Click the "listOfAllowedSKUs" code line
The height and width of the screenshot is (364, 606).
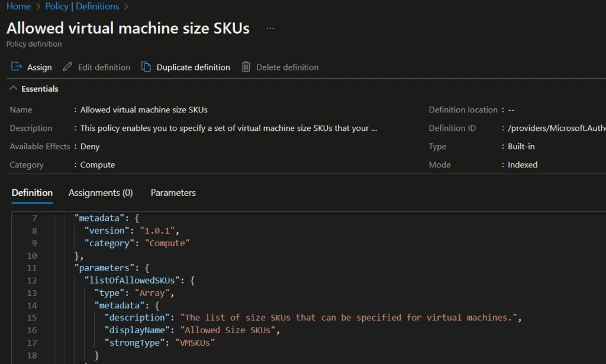140,280
